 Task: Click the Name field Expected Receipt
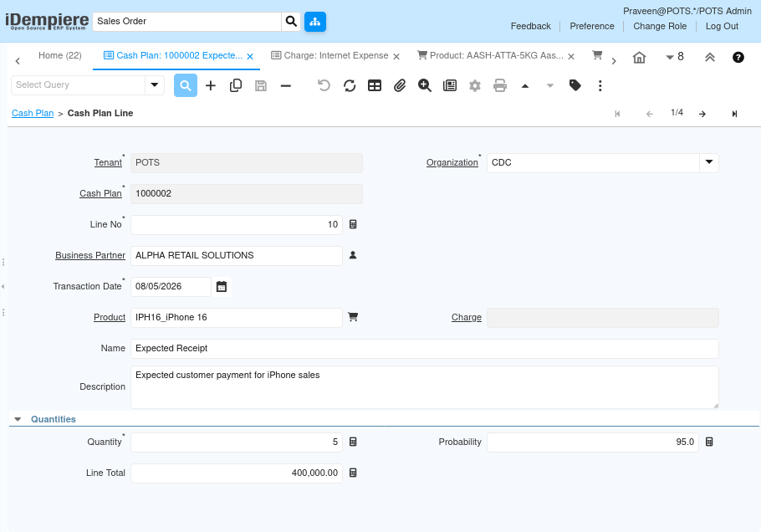[424, 349]
